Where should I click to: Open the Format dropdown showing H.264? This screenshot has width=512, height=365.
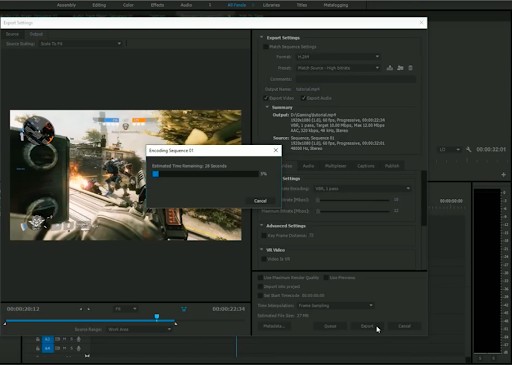click(338, 57)
